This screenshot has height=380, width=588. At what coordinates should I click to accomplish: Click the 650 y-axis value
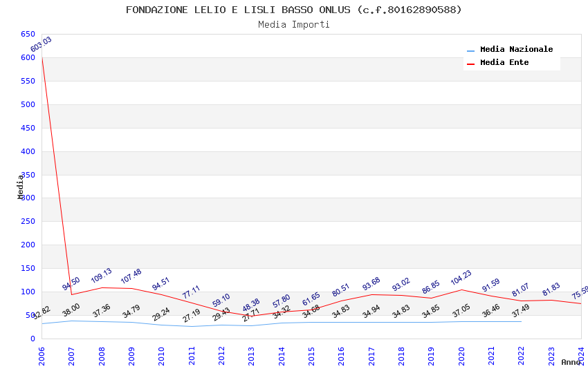[x=28, y=35]
